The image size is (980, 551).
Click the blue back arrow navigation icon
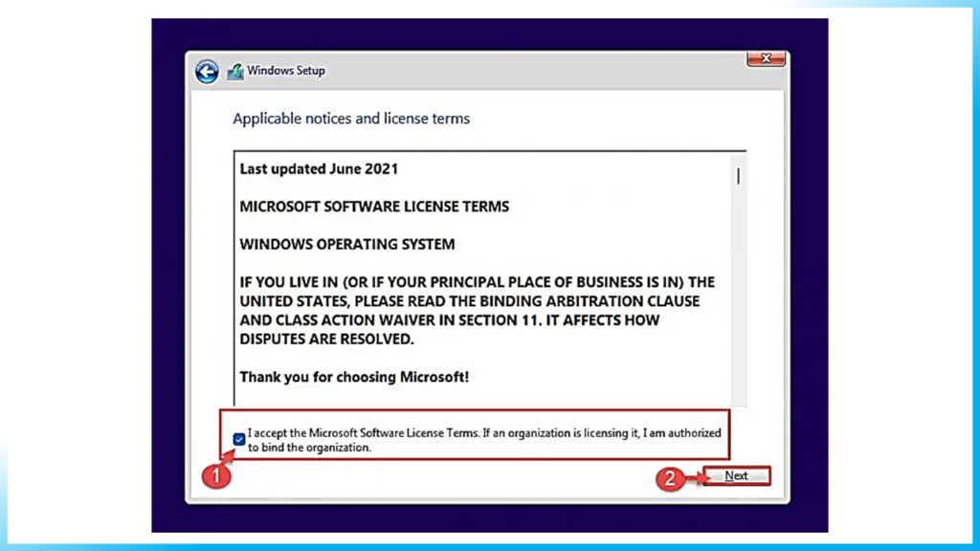[x=207, y=71]
